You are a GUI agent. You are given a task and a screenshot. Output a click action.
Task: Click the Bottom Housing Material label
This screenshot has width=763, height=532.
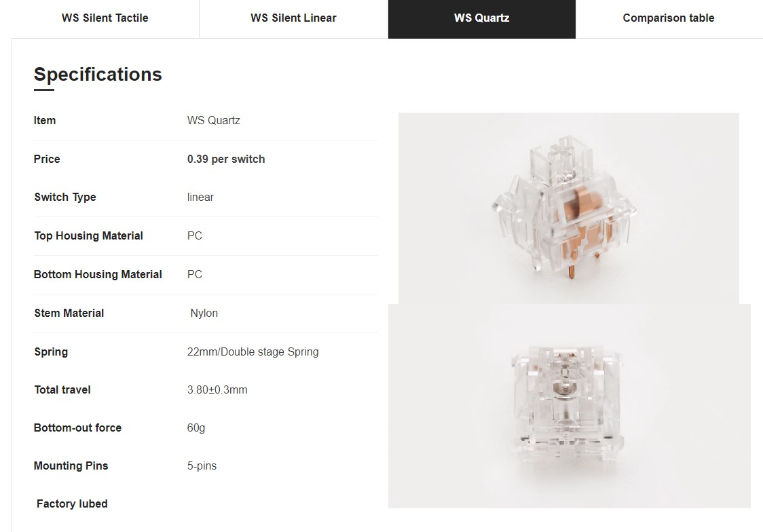point(98,274)
